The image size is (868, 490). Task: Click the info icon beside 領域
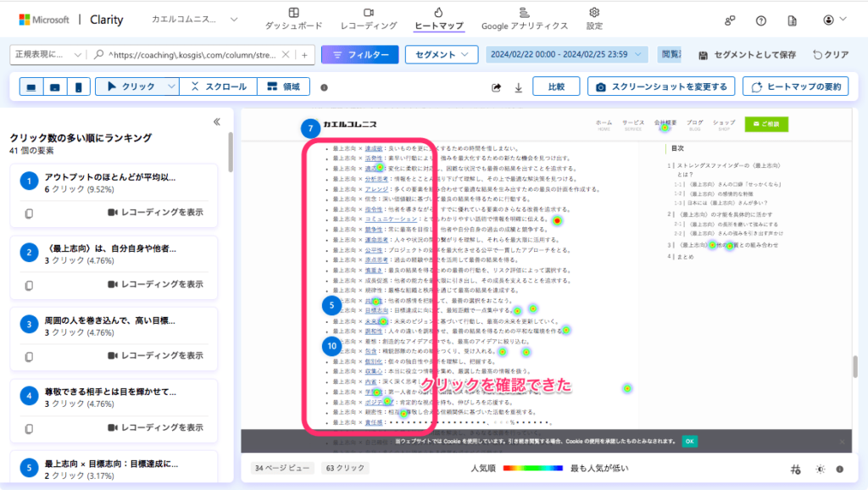click(x=325, y=87)
